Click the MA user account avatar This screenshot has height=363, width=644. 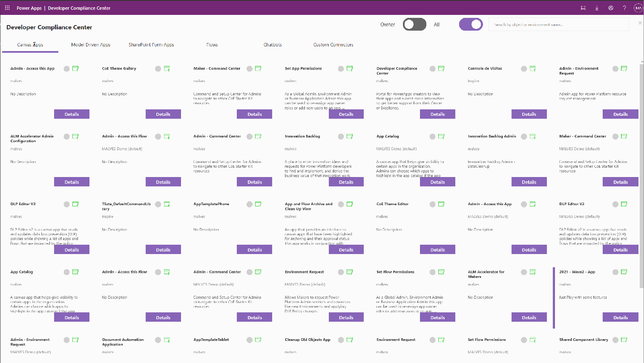click(638, 8)
